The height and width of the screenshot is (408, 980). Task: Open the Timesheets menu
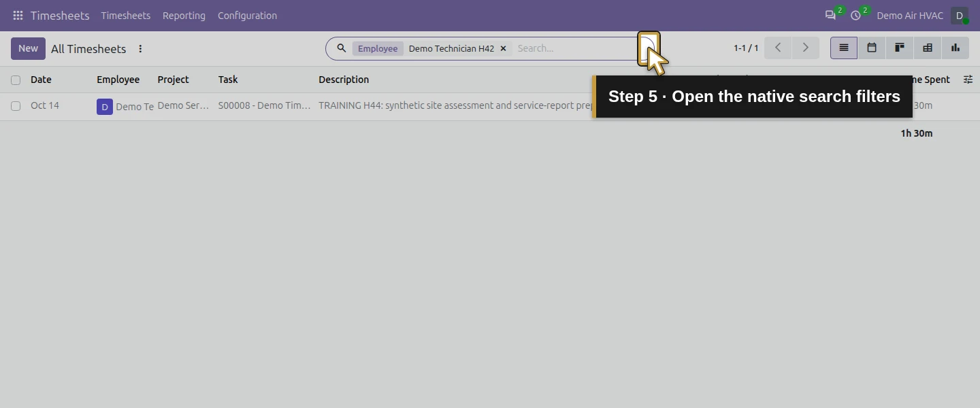point(126,16)
